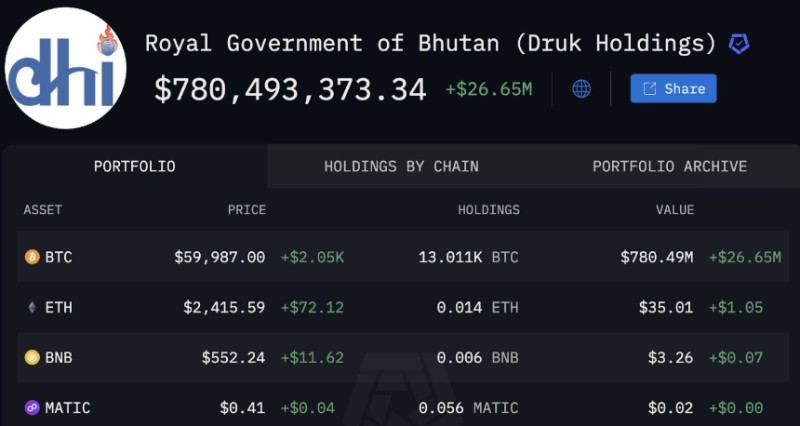Screen dimensions: 800x426
Task: Open the ETH asset link
Action: coord(58,307)
